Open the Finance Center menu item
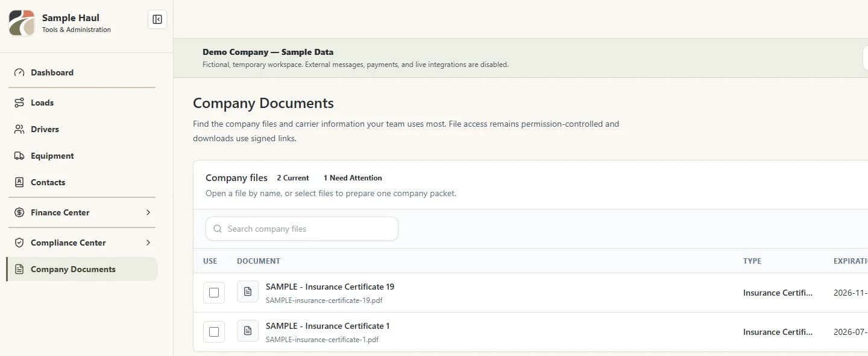868x356 pixels. tap(82, 212)
